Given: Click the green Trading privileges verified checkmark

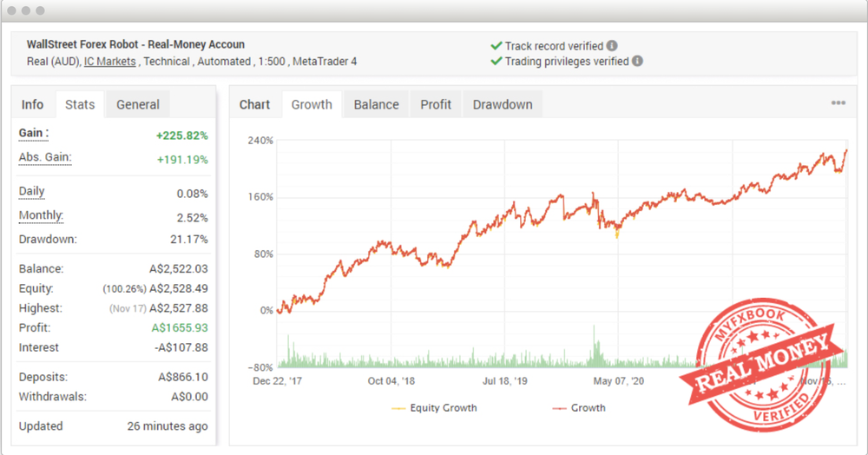Looking at the screenshot, I should (496, 62).
